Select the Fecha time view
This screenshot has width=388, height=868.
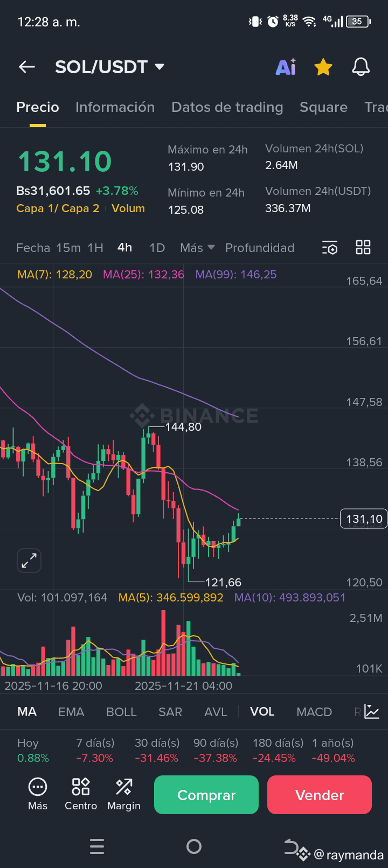pos(33,248)
